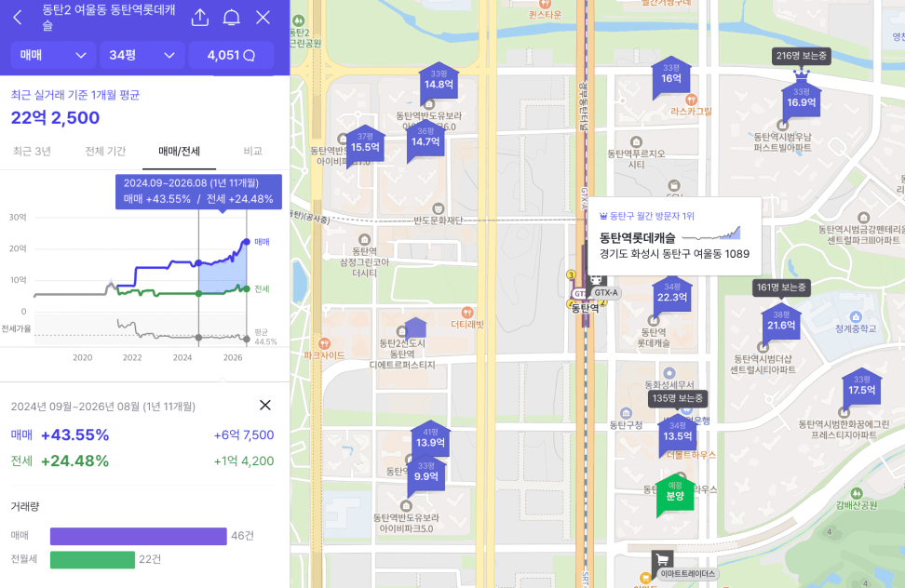Click the purple 매매 volume bar
The height and width of the screenshot is (588, 905).
pyautogui.click(x=139, y=536)
